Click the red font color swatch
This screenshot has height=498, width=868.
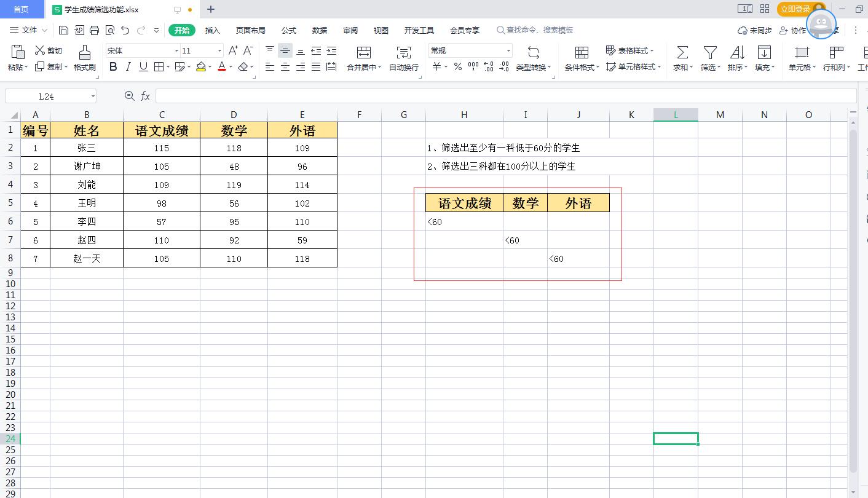[222, 67]
